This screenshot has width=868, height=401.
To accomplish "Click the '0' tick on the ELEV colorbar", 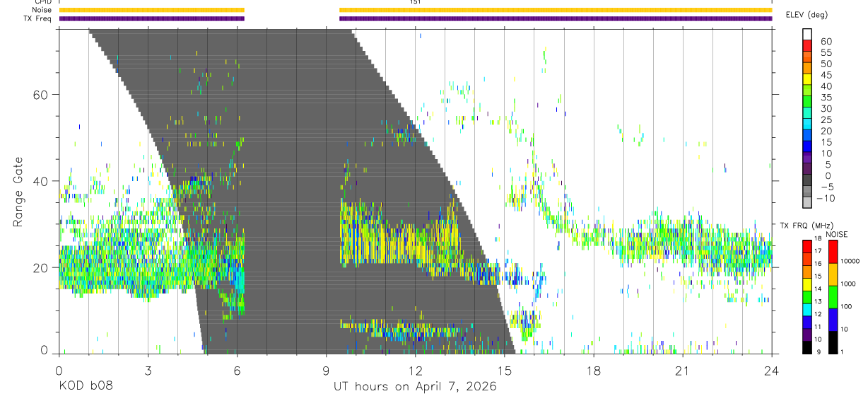I will [x=829, y=175].
